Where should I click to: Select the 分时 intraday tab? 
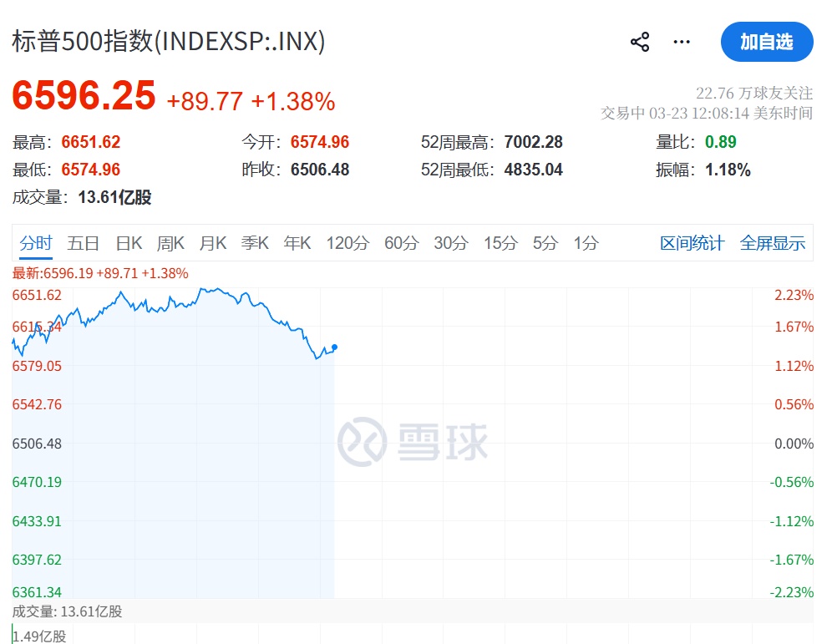pyautogui.click(x=35, y=243)
